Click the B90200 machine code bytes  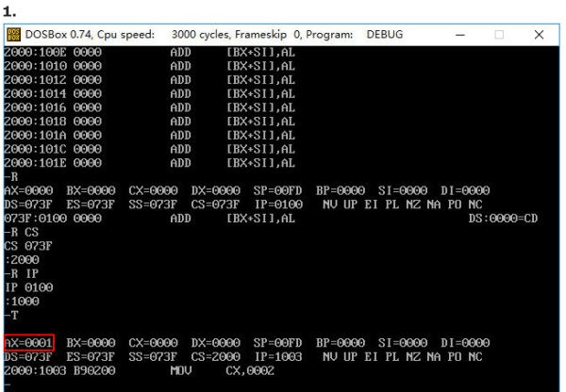(94, 370)
